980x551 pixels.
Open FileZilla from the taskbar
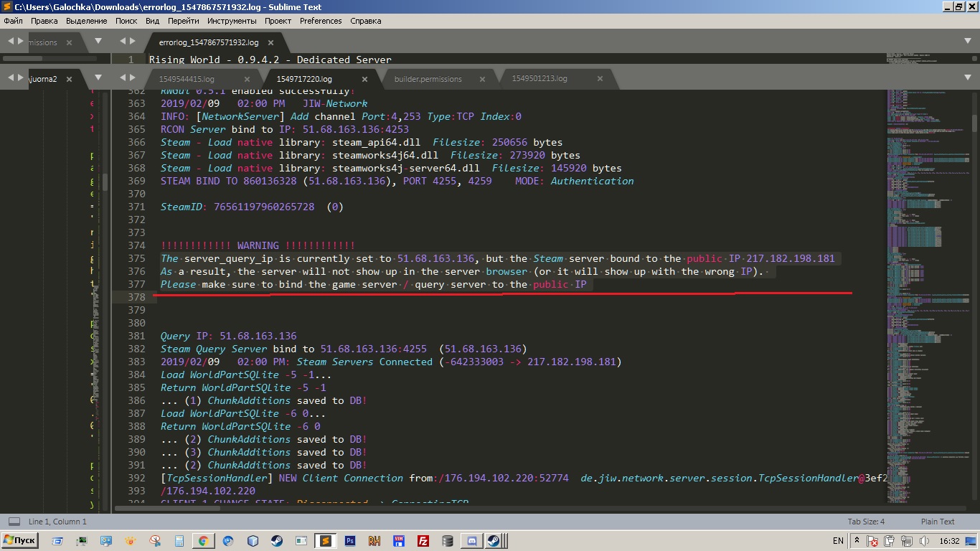[x=423, y=541]
